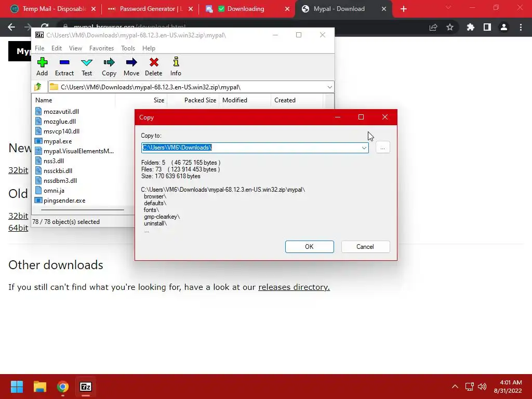Image resolution: width=532 pixels, height=399 pixels.
Task: Open the Favorites menu in 7-Zip
Action: click(101, 48)
